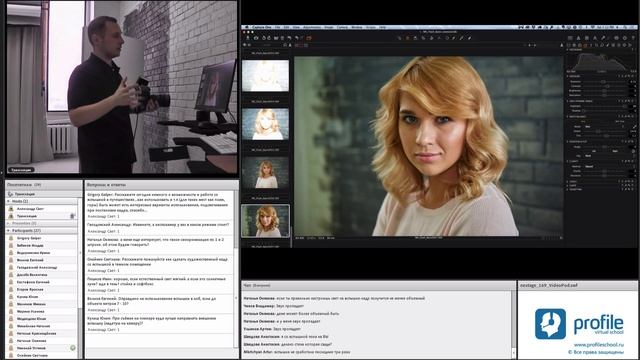Select the second thumbnail in the browser
This screenshot has width=640, height=360.
tap(265, 124)
